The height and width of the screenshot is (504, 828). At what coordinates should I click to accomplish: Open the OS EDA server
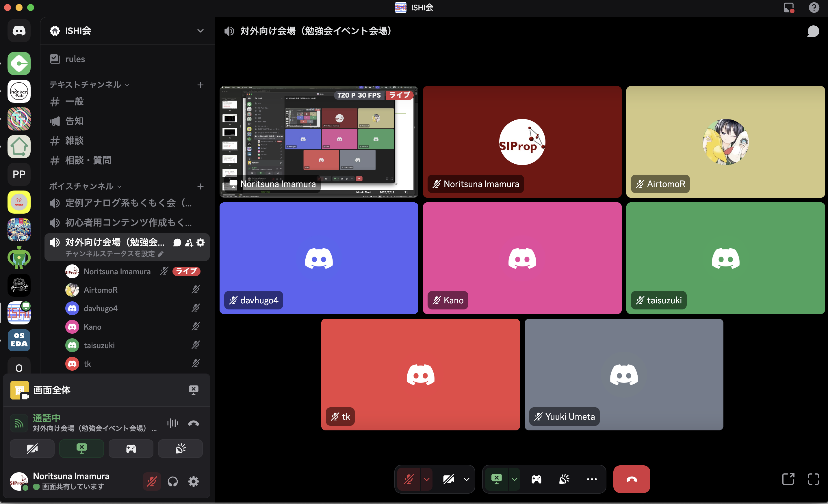[x=19, y=340]
